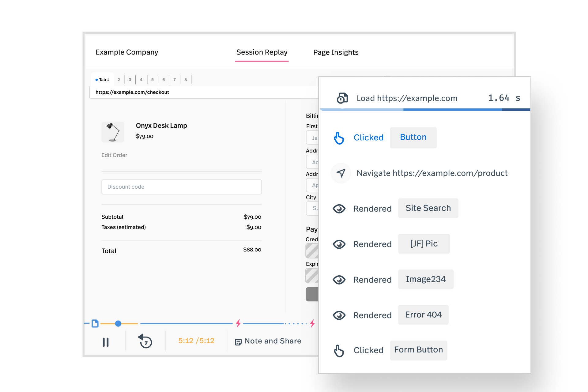
Task: Select browser tab number 4
Action: pos(141,80)
